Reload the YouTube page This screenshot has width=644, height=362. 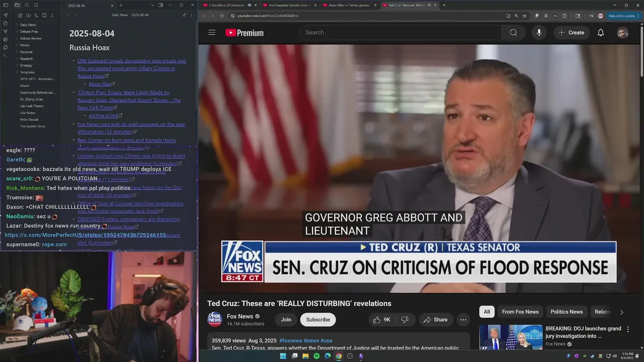click(222, 16)
